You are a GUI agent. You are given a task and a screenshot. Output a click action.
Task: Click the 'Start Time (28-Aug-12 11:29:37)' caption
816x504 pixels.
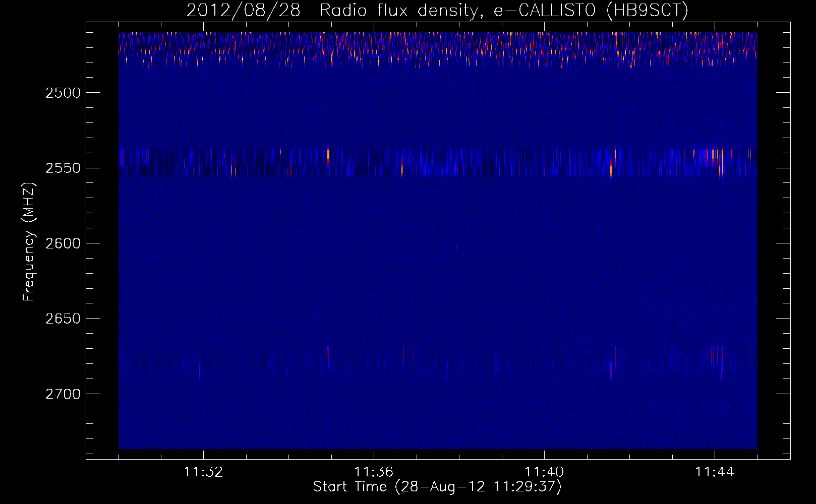pyautogui.click(x=437, y=487)
